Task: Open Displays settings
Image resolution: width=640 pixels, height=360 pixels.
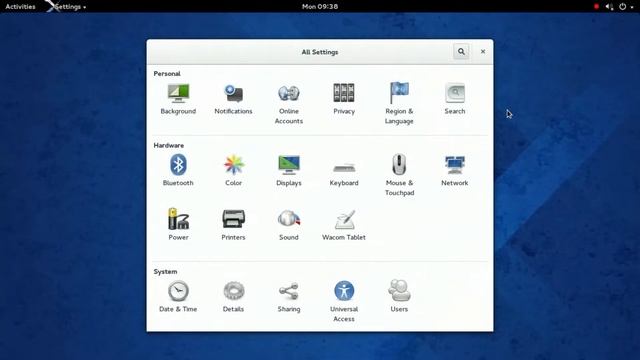Action: (x=289, y=170)
